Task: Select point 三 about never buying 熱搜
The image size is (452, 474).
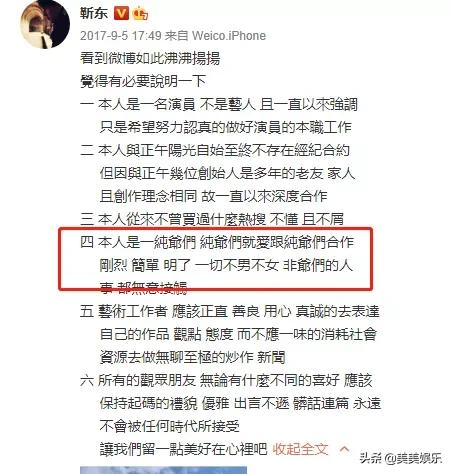Action: [212, 219]
